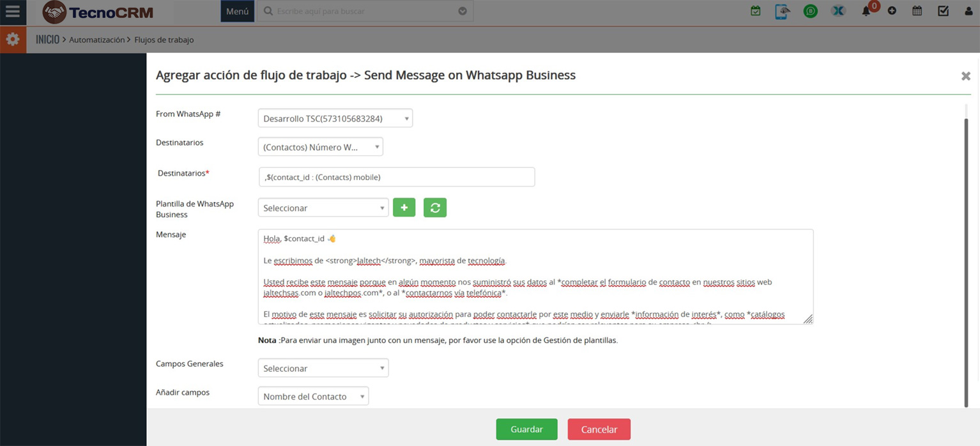Click the orange settings gear icon
The width and height of the screenshot is (980, 446).
13,40
